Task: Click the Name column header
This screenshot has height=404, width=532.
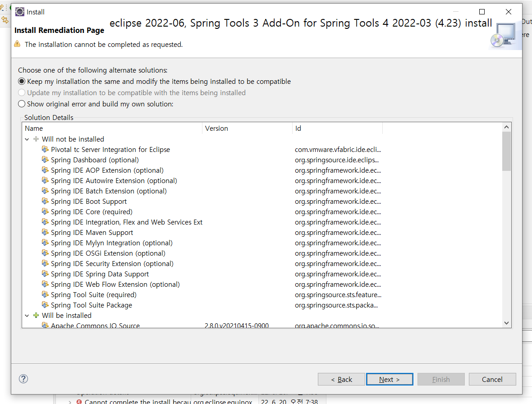Action: coord(112,129)
